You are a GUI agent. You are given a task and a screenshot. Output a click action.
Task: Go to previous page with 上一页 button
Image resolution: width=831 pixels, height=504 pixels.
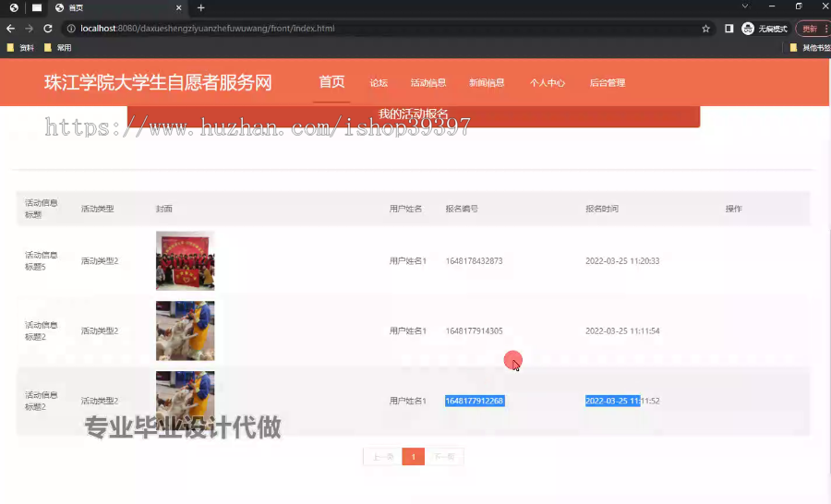pyautogui.click(x=382, y=457)
